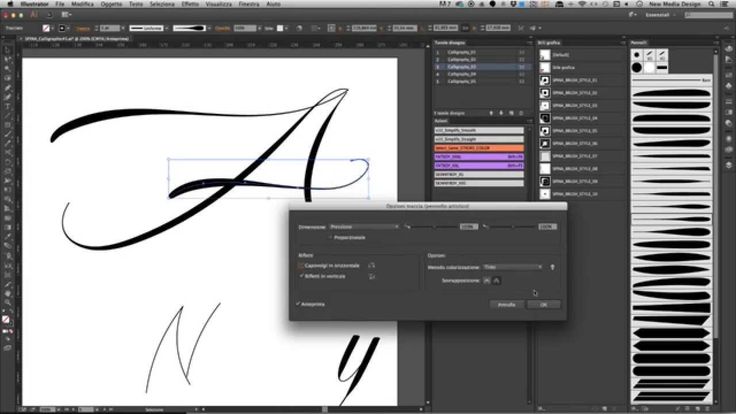
Task: Select the Selection arrow tool in the toolbox
Action: pyautogui.click(x=8, y=50)
